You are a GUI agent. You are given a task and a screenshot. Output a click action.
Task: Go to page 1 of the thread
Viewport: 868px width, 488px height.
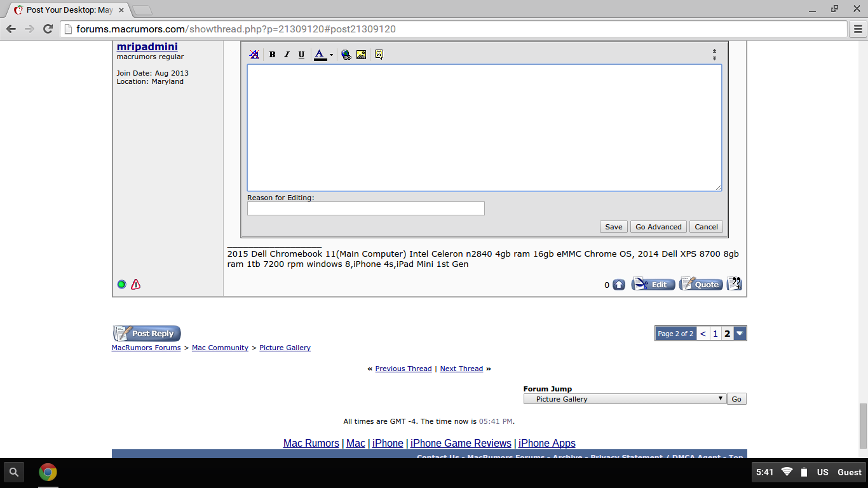(x=715, y=334)
